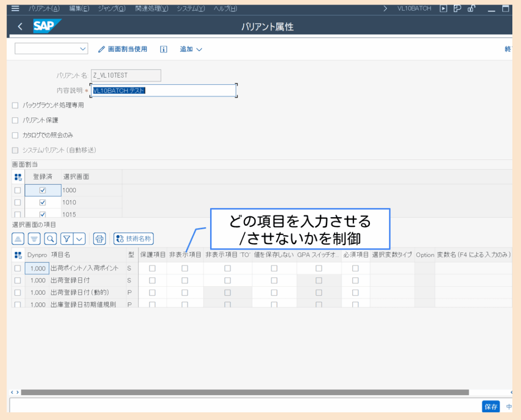Click the Option column header
This screenshot has height=420, width=521.
click(425, 255)
